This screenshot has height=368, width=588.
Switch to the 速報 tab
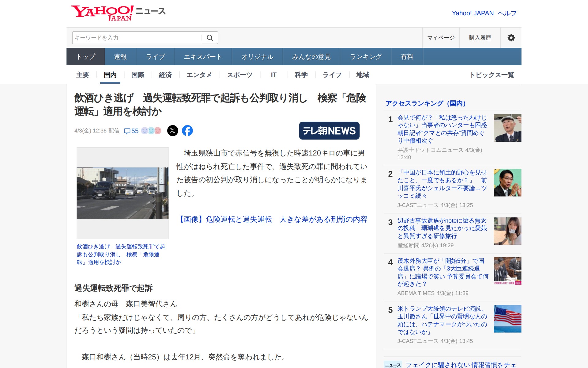click(x=120, y=57)
